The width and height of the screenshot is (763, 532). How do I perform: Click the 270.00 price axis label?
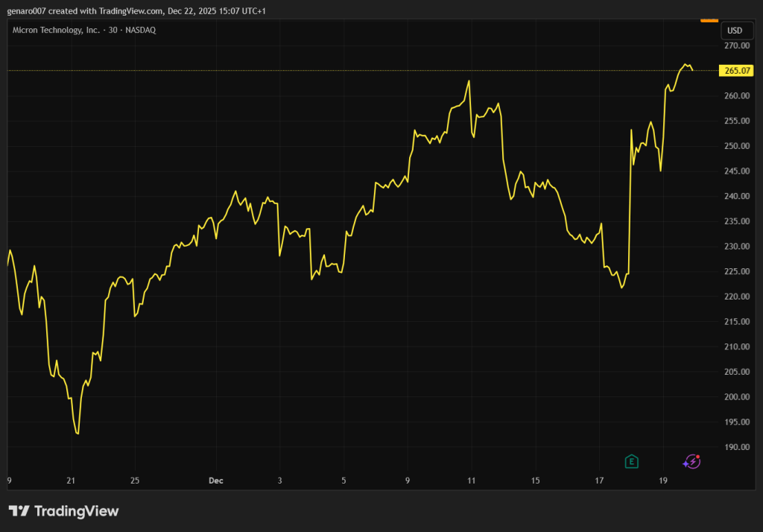(735, 45)
